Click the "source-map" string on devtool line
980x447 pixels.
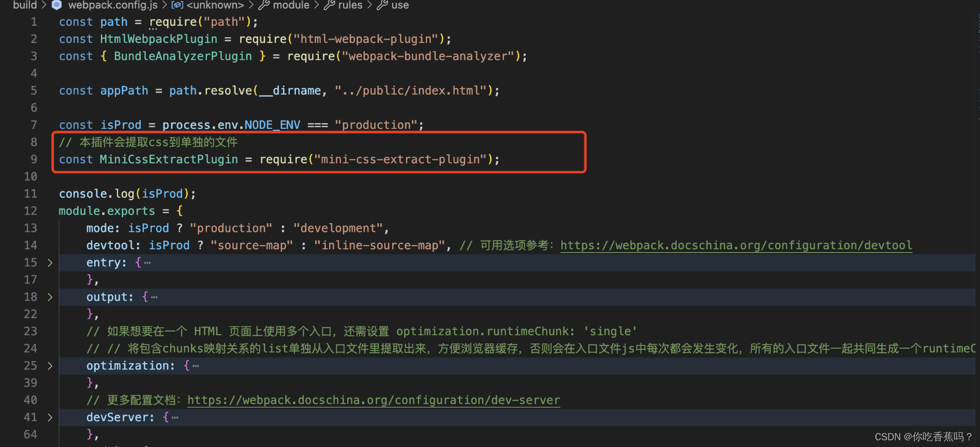point(252,246)
